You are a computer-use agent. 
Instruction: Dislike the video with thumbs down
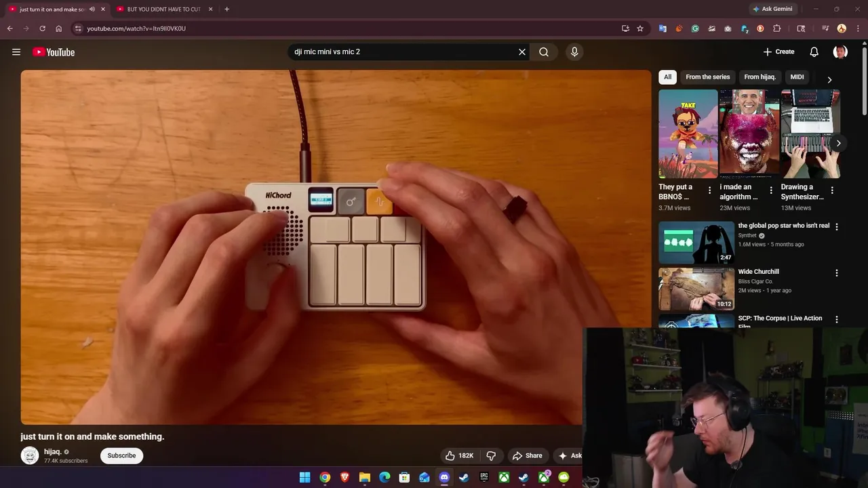[x=491, y=455]
